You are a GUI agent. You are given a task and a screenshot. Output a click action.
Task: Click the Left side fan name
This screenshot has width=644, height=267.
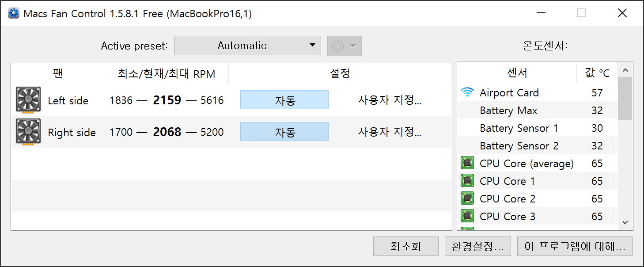pyautogui.click(x=68, y=100)
